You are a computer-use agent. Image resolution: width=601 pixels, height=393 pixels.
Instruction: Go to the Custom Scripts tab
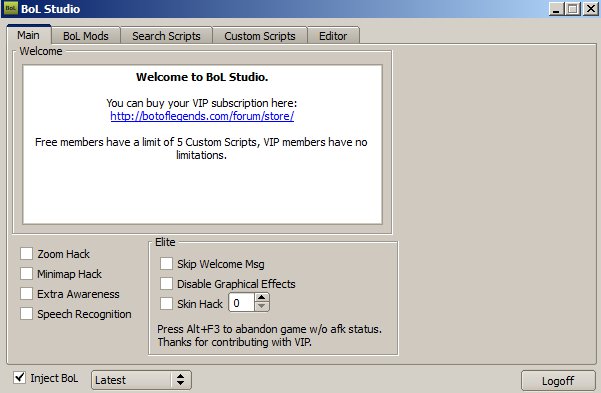pyautogui.click(x=260, y=36)
